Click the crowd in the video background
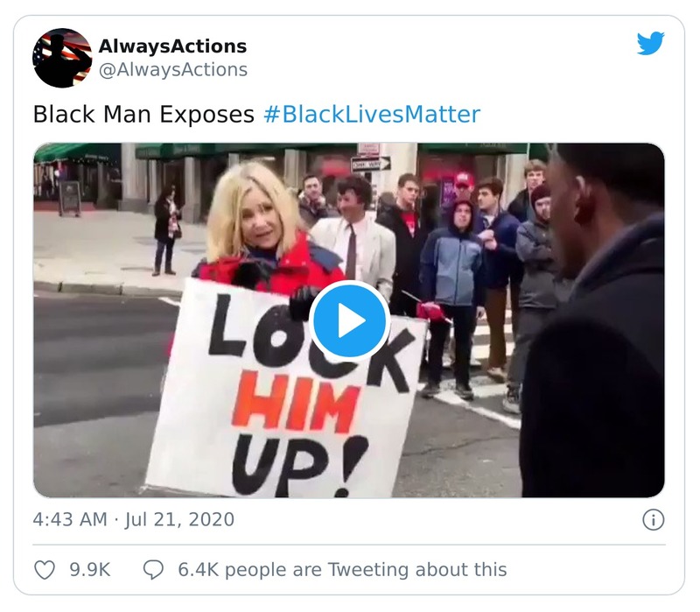700x612 pixels. tap(446, 268)
